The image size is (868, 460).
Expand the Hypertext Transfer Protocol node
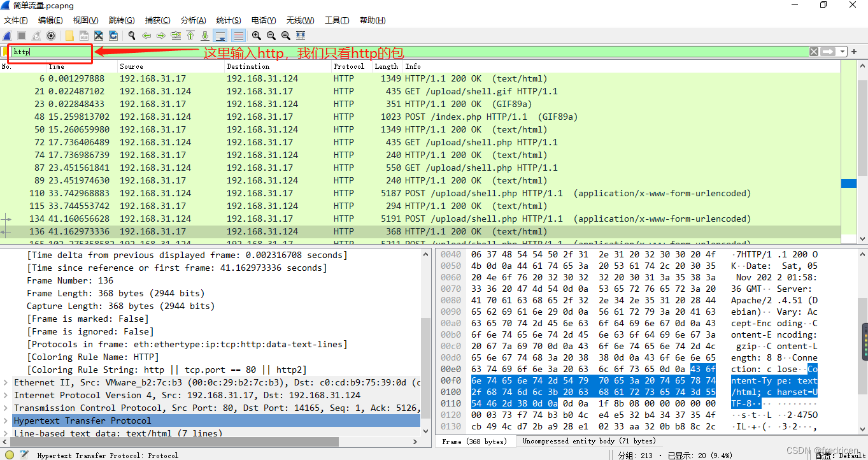[x=6, y=420]
